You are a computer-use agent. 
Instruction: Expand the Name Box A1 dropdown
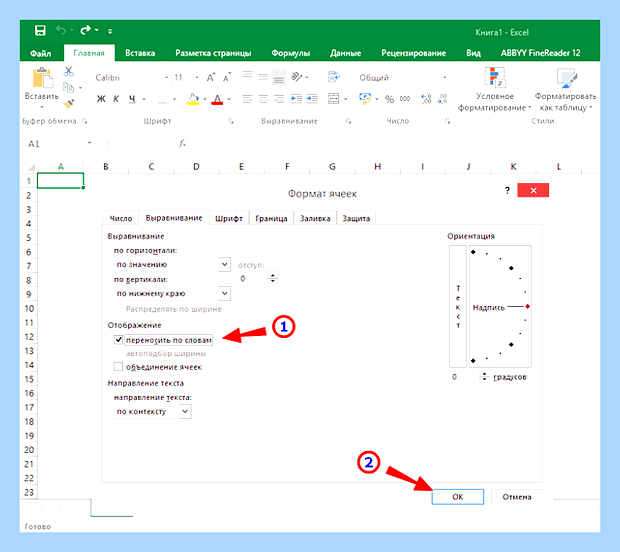click(89, 143)
